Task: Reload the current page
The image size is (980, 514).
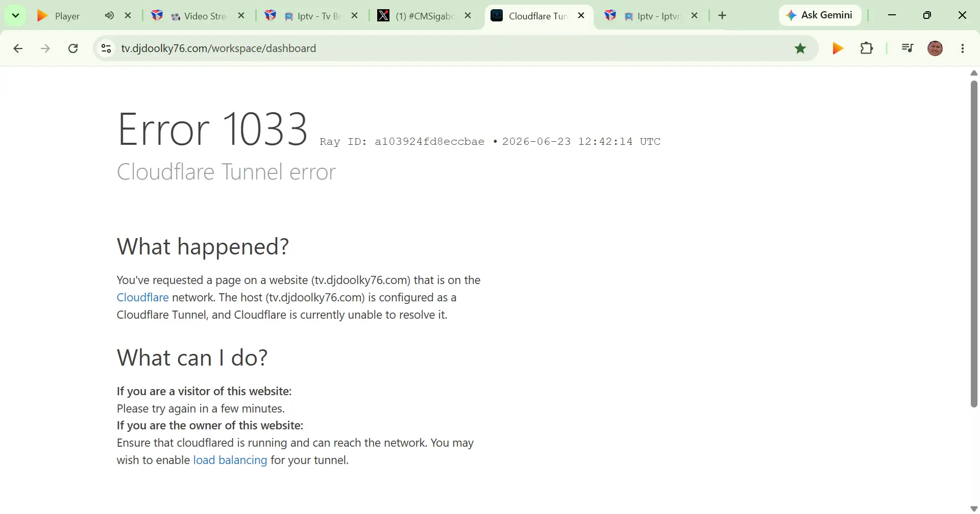Action: coord(73,48)
